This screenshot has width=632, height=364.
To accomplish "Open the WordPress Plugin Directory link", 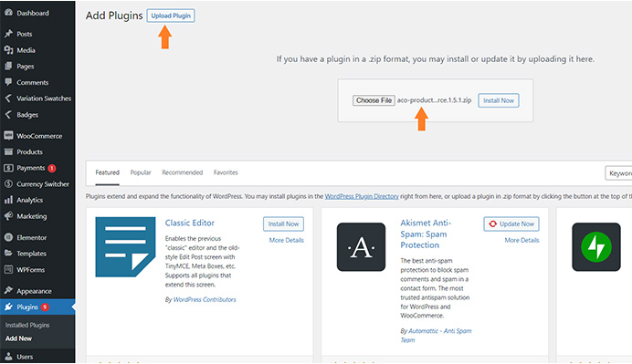I will coord(362,196).
